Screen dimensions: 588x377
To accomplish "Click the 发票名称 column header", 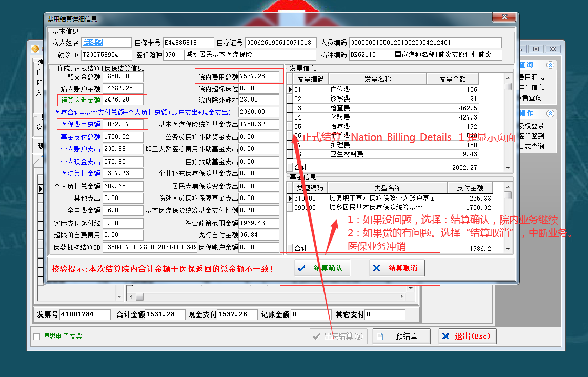I will [378, 79].
